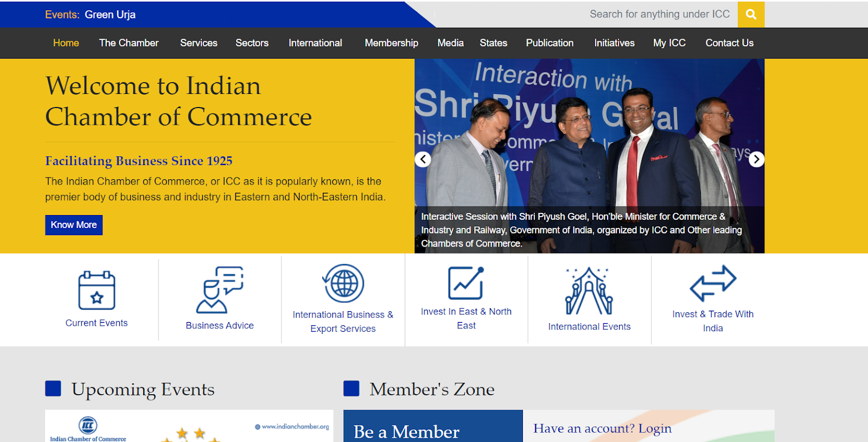Open the Initiatives menu
Viewport: 868px width, 442px height.
[x=614, y=43]
